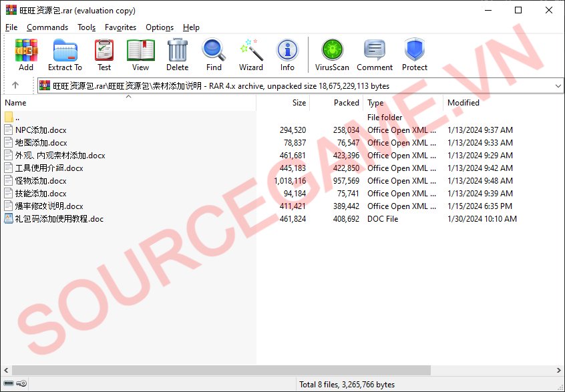The image size is (565, 392).
Task: Select the NPC添加.docx file
Action: (x=41, y=130)
